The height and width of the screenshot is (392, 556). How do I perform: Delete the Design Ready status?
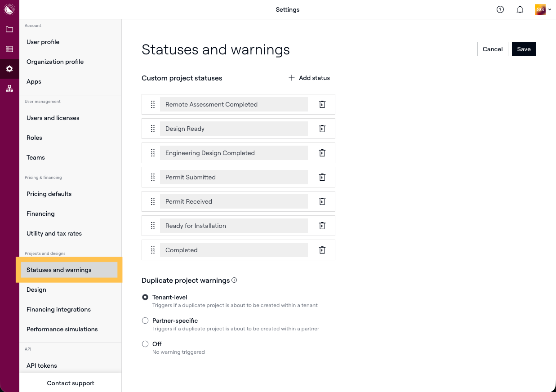click(x=322, y=129)
